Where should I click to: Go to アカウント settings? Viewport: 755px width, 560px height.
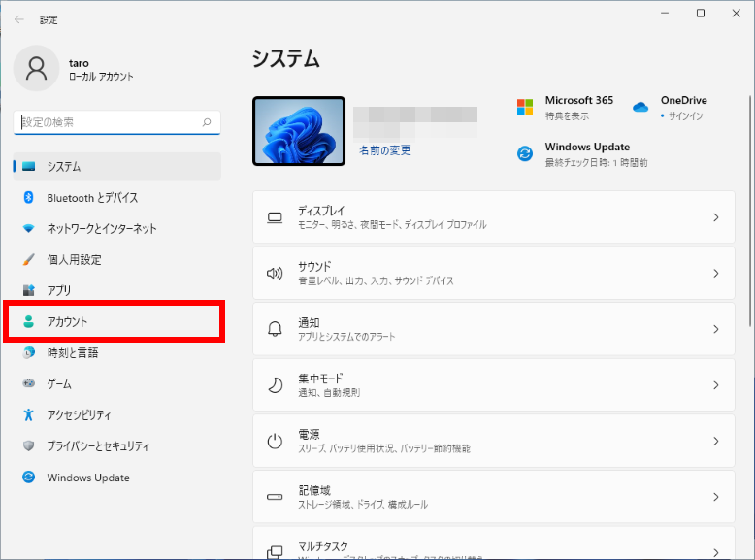coord(117,321)
